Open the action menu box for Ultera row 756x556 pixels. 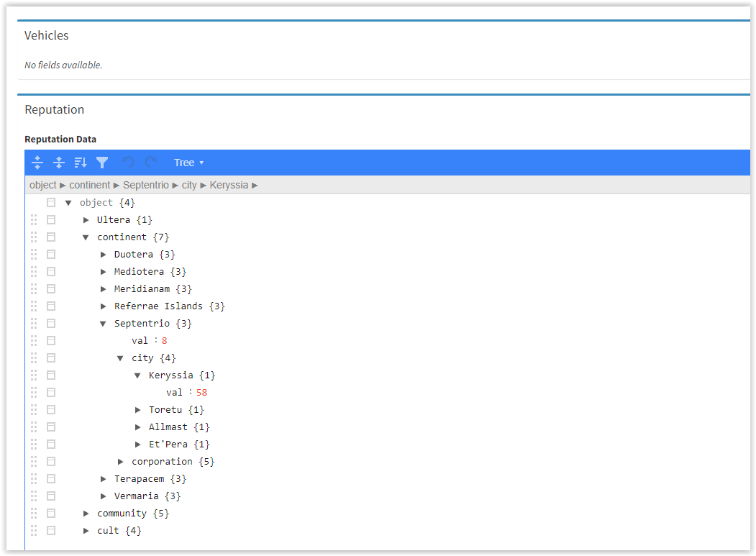51,220
